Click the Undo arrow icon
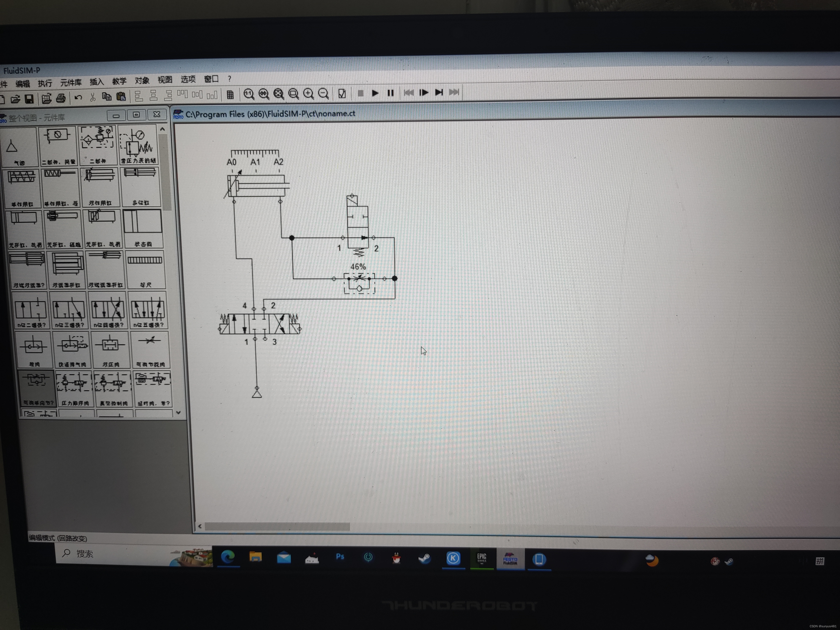The width and height of the screenshot is (840, 630). coord(78,98)
